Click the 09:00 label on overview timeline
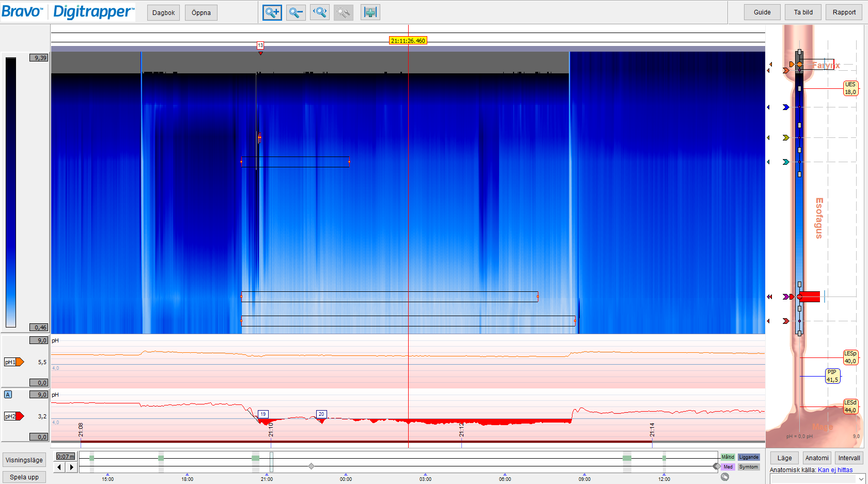868x484 pixels. point(584,479)
